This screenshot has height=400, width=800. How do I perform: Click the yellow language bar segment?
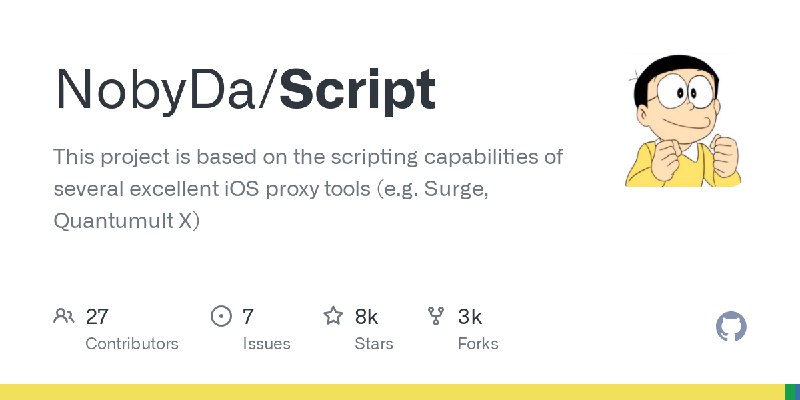pyautogui.click(x=392, y=392)
